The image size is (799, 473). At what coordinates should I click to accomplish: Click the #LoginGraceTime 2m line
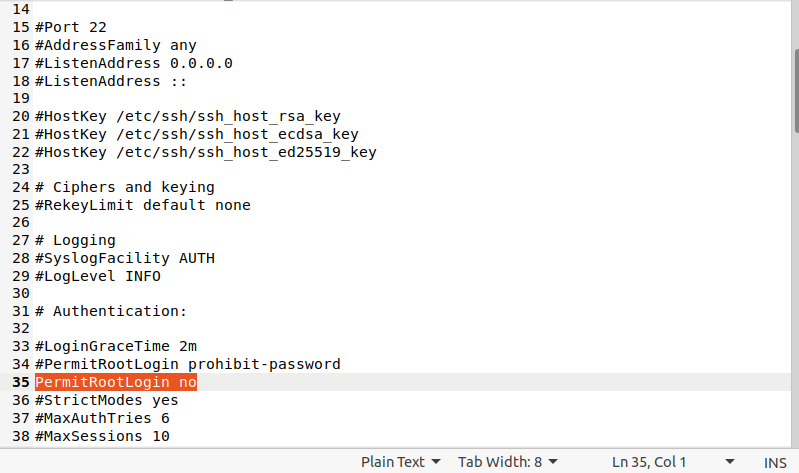tap(115, 347)
